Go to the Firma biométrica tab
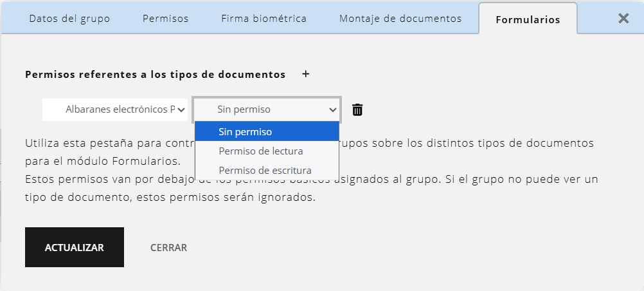 (264, 18)
